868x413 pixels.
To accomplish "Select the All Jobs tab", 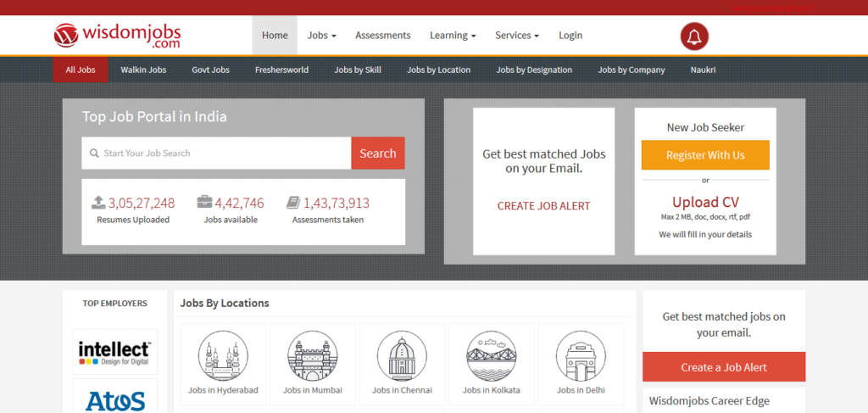I will (x=81, y=70).
